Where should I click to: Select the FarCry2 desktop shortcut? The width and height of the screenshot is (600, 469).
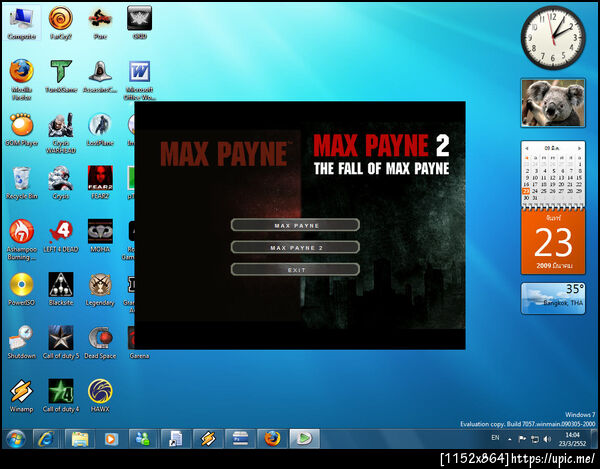pos(61,23)
